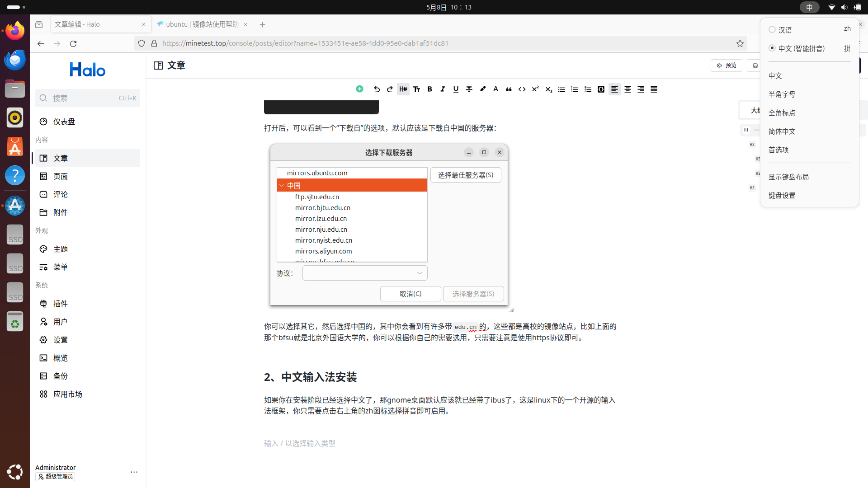Screen dimensions: 868x488
Task: Click the green insert block plus icon
Action: pyautogui.click(x=359, y=89)
